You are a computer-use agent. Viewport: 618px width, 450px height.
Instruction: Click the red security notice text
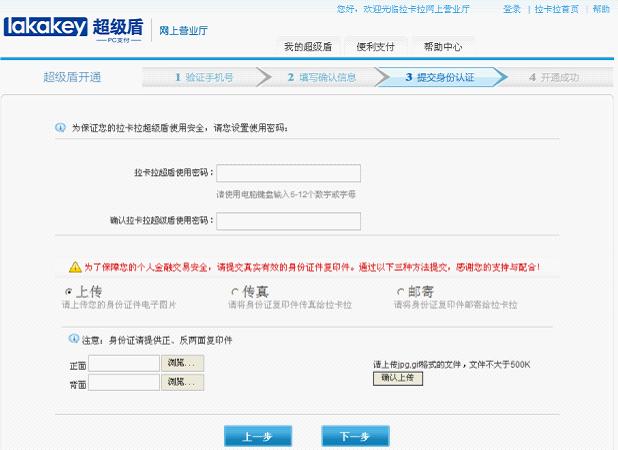pos(312,267)
